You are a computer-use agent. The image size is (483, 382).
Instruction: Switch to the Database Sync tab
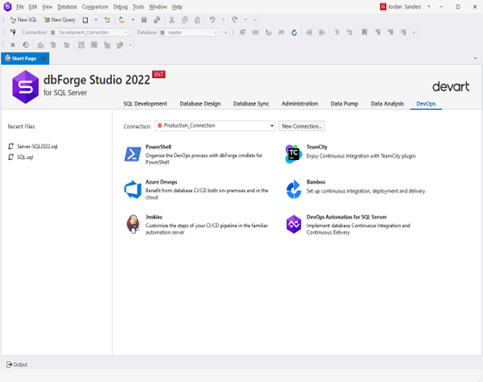pos(251,104)
